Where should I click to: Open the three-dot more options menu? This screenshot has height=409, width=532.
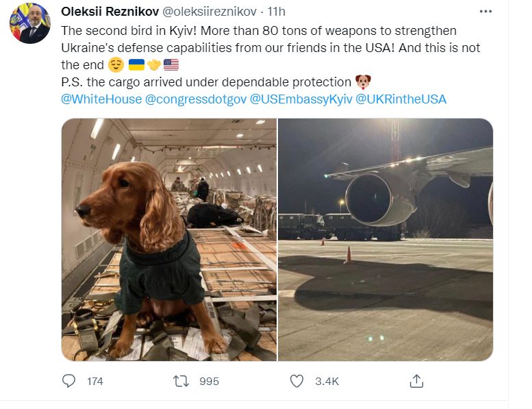[x=485, y=12]
